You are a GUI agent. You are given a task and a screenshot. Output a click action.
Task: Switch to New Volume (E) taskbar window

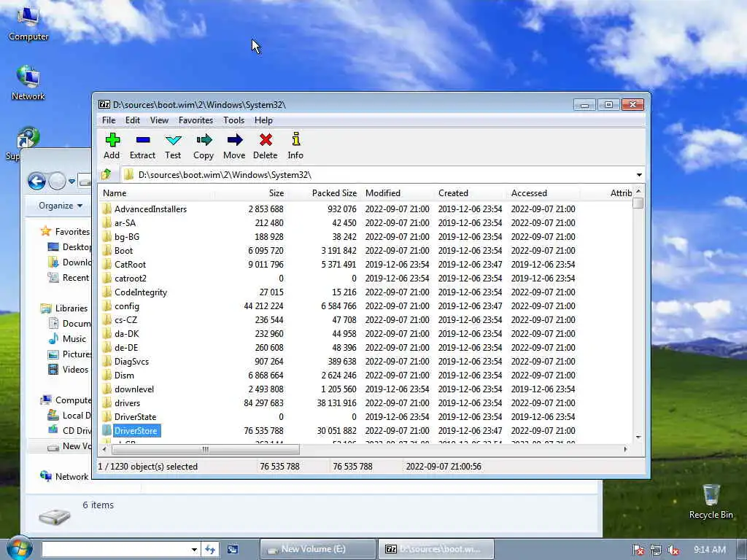(317, 549)
